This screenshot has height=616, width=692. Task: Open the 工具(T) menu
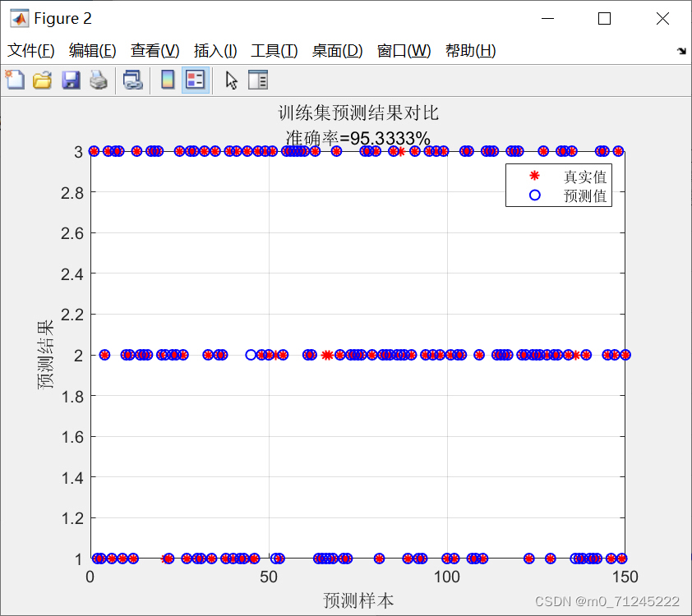(x=272, y=50)
